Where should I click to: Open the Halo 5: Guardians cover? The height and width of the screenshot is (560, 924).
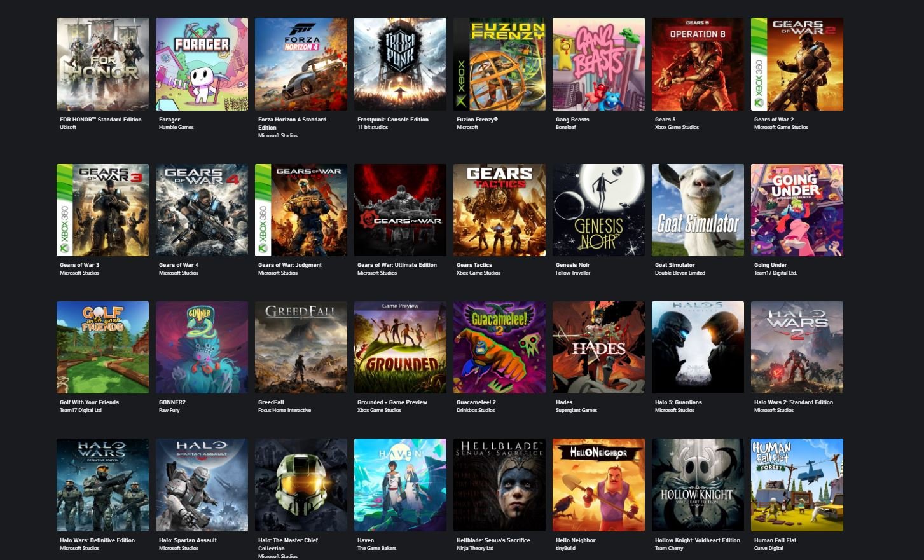click(x=698, y=348)
